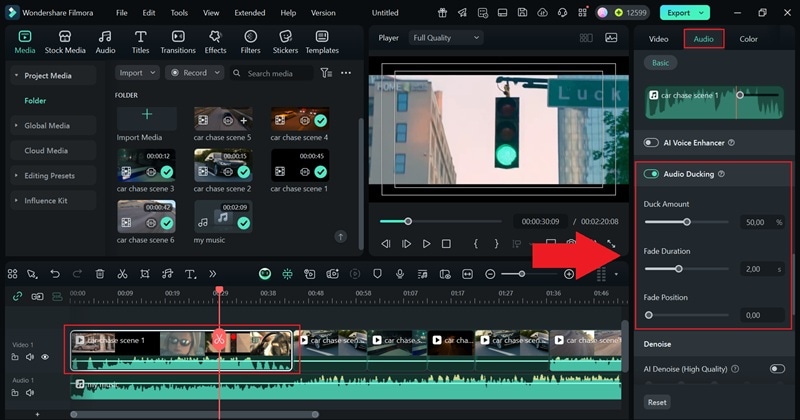
Task: Disable the Audio Ducking toggle
Action: pos(652,174)
